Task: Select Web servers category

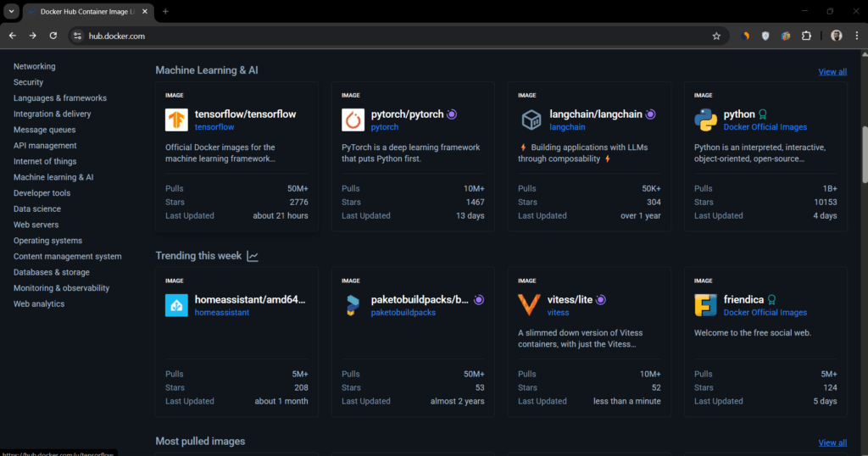Action: tap(36, 225)
